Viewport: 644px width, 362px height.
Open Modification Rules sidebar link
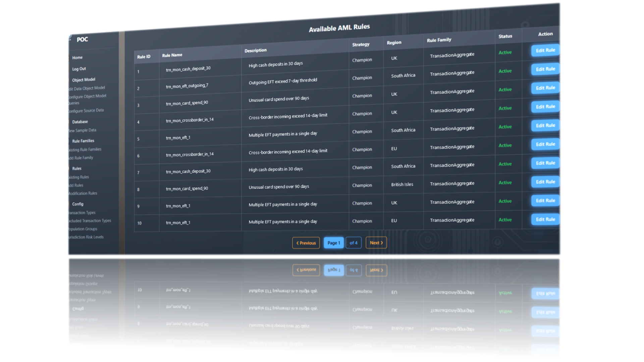click(83, 193)
